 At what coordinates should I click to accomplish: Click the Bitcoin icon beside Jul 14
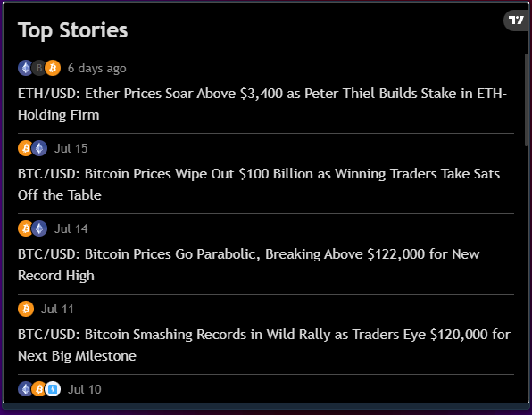click(x=26, y=228)
